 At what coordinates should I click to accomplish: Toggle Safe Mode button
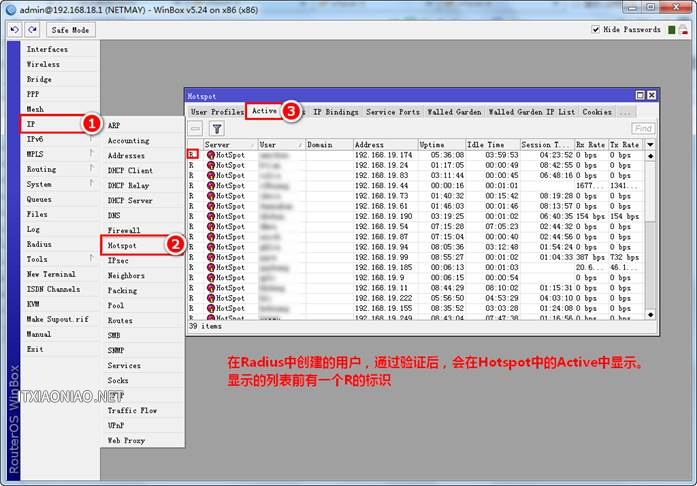[x=69, y=30]
